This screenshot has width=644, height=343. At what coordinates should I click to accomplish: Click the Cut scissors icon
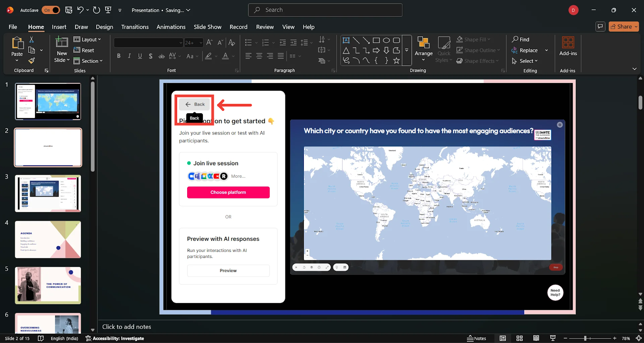31,39
